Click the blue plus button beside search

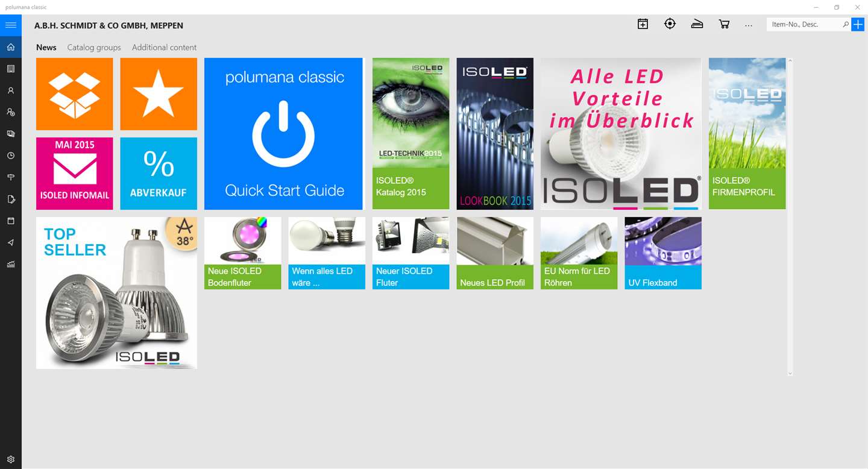pos(857,25)
